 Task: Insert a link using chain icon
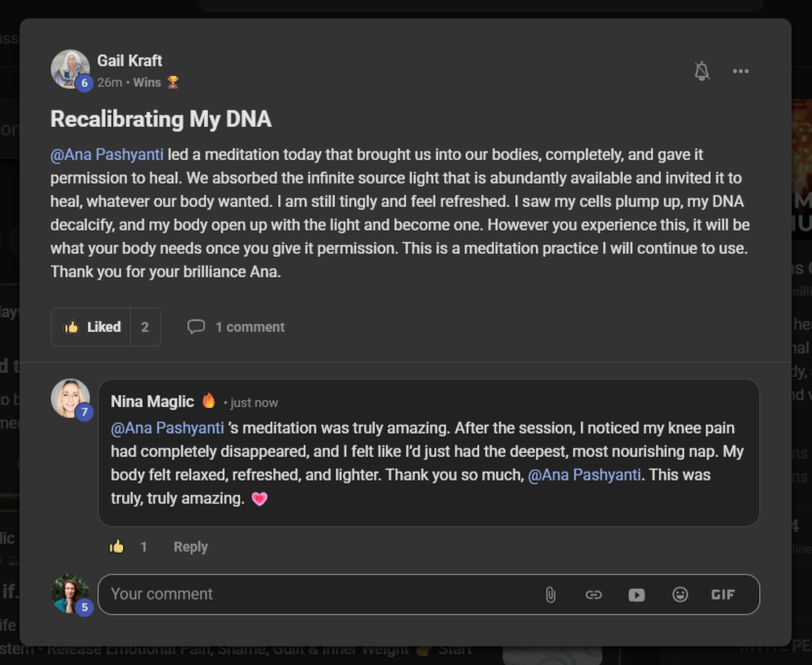[x=593, y=595]
